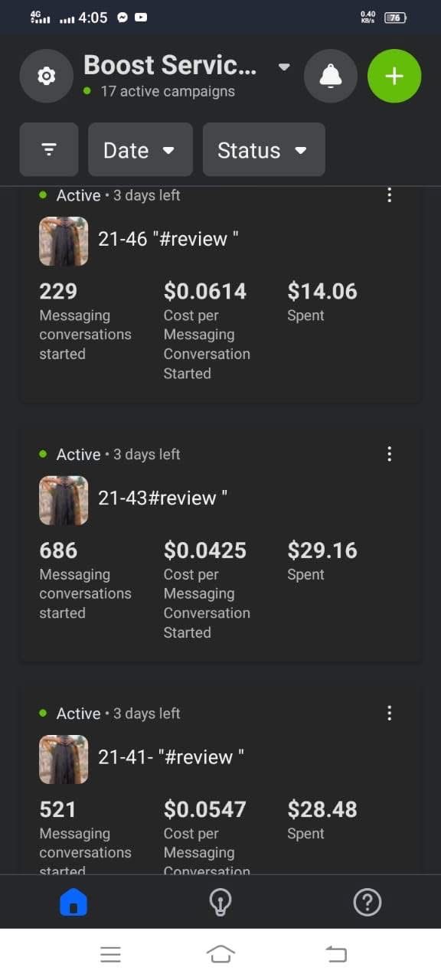Expand the Status dropdown filter
This screenshot has width=441, height=980.
(264, 149)
